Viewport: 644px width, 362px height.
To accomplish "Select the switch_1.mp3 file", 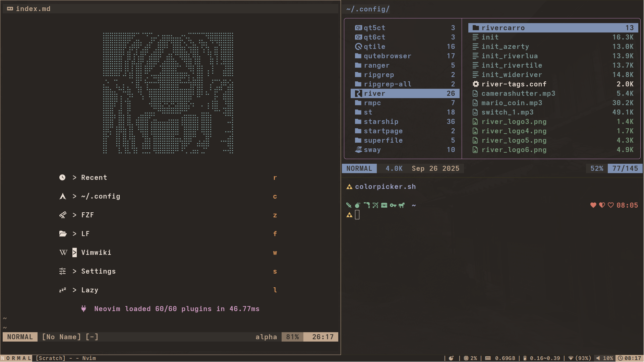I will click(x=553, y=112).
